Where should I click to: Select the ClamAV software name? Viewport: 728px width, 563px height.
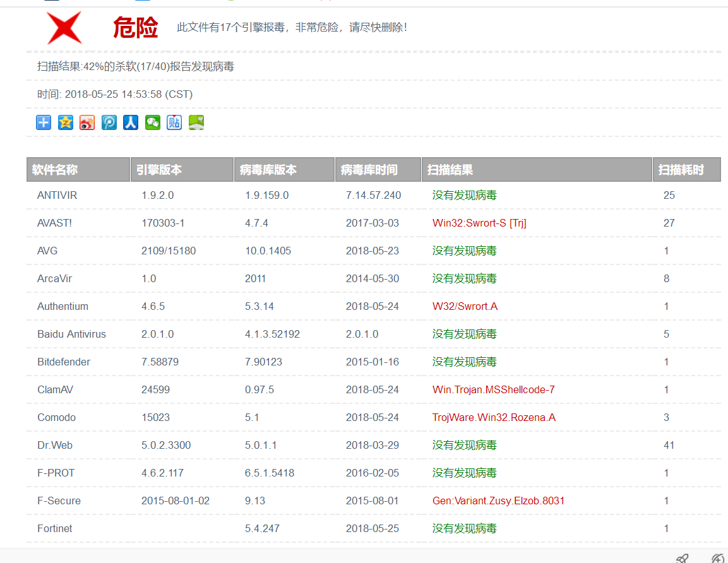pyautogui.click(x=56, y=390)
